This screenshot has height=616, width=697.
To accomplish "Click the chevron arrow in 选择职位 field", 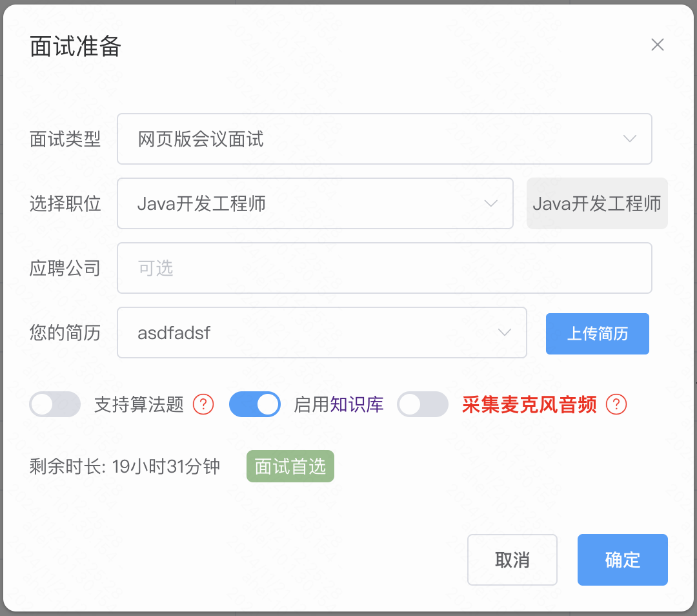I will coord(490,203).
